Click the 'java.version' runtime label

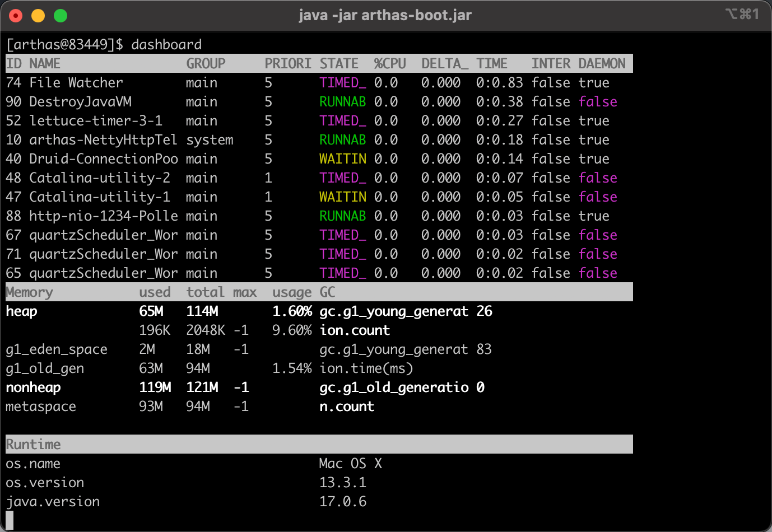tap(53, 502)
